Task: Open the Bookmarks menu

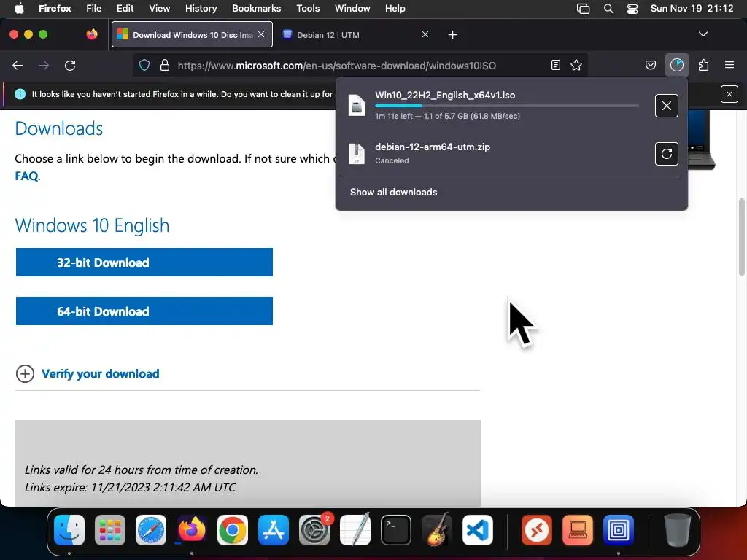Action: [256, 9]
